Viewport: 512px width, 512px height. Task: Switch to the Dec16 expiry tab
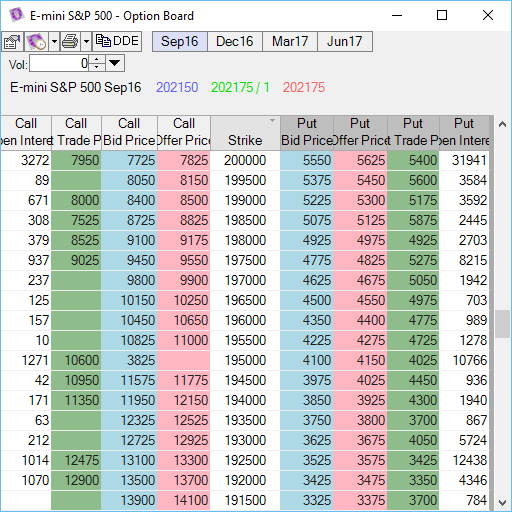click(235, 42)
